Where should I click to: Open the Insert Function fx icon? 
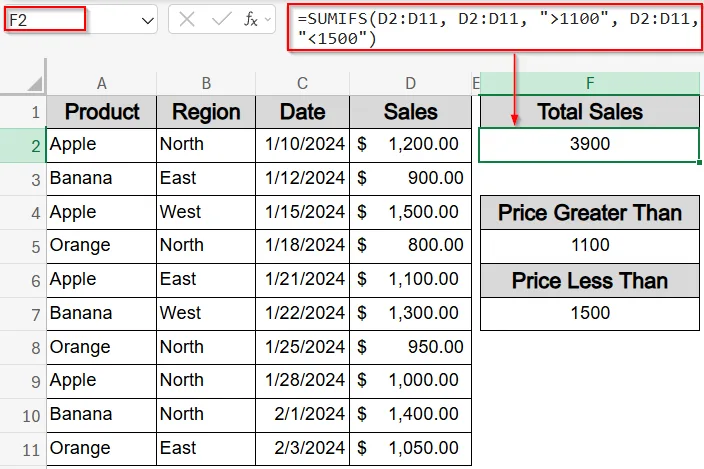coord(251,19)
